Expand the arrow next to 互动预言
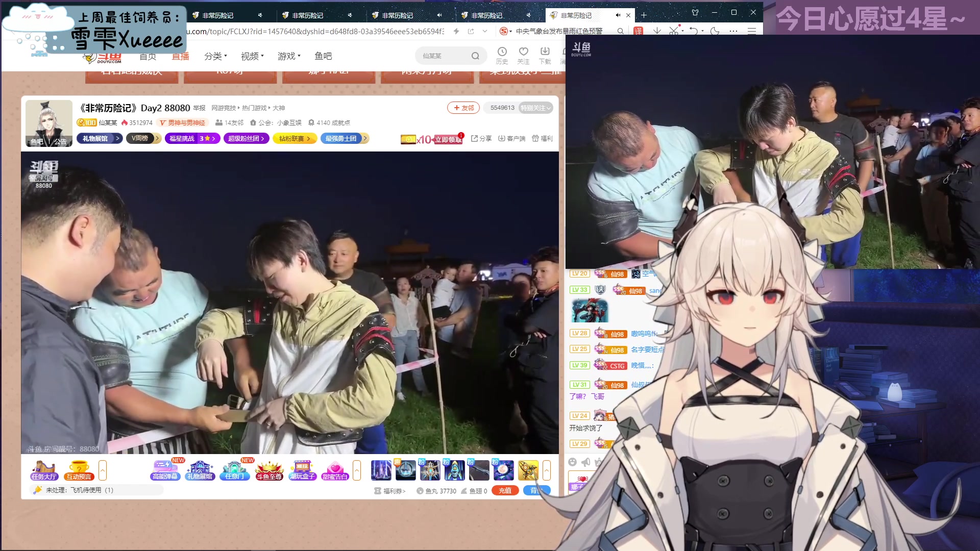980x551 pixels. [x=103, y=470]
